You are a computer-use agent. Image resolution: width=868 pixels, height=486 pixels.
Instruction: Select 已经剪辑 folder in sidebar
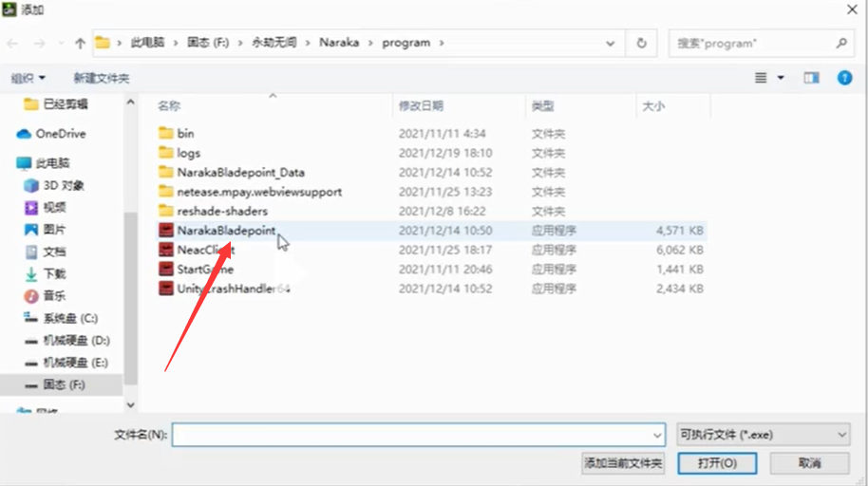click(x=56, y=104)
